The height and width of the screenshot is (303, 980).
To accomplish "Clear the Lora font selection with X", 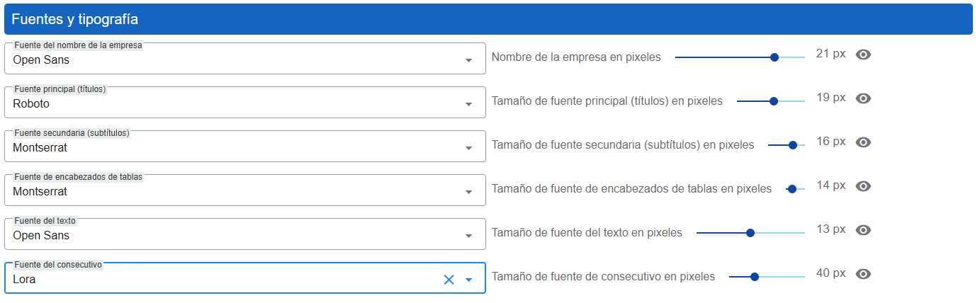I will coord(449,280).
